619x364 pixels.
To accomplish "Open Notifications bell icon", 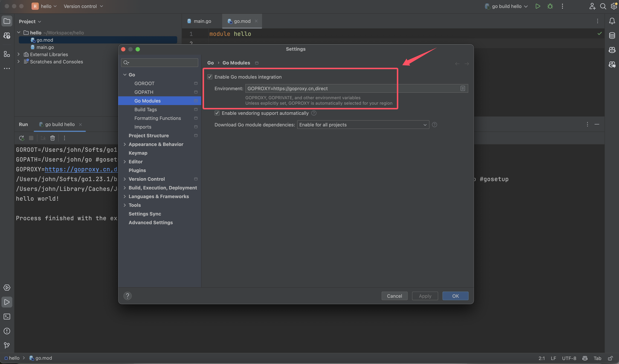I will (x=612, y=21).
